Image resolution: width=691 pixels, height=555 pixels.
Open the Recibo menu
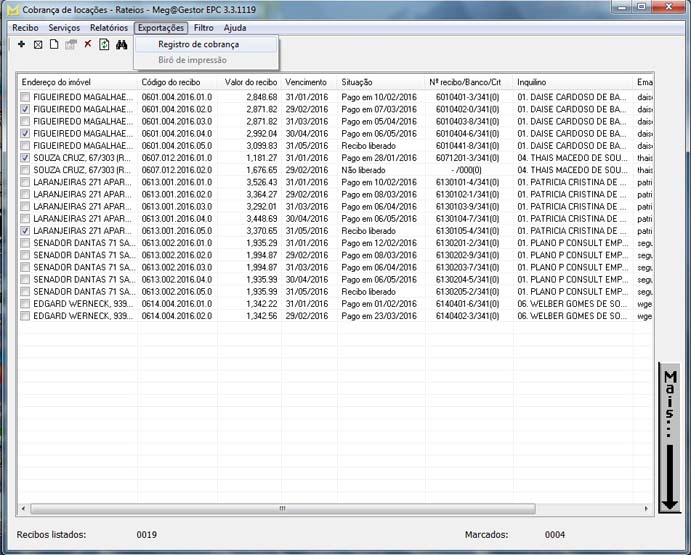coord(25,28)
